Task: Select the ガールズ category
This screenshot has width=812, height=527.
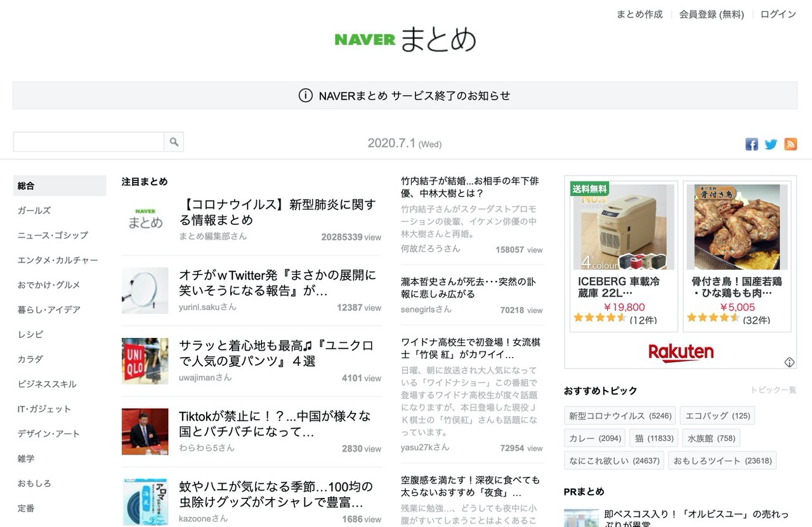Action: coord(34,211)
